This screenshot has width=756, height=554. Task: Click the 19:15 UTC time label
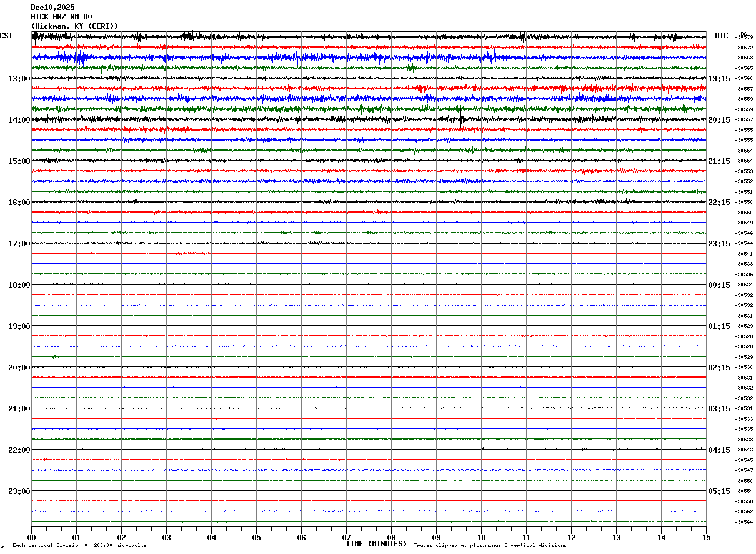(x=719, y=79)
